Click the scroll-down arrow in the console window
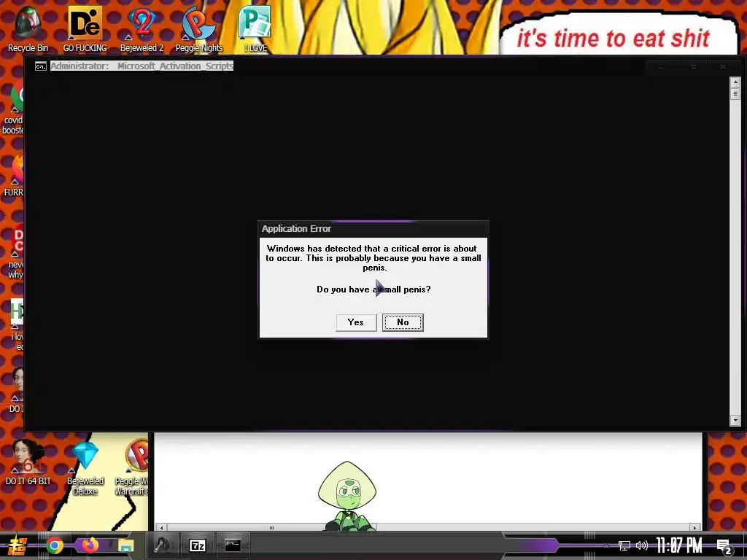 [x=735, y=421]
